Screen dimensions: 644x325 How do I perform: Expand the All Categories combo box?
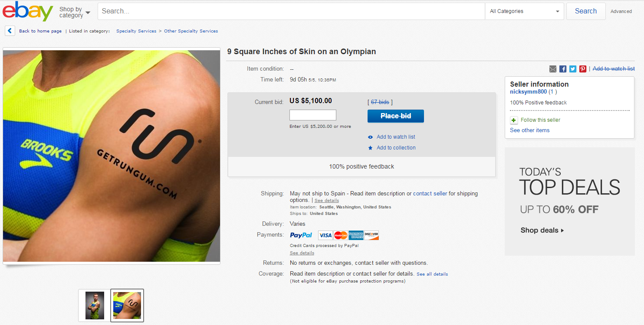coord(524,11)
